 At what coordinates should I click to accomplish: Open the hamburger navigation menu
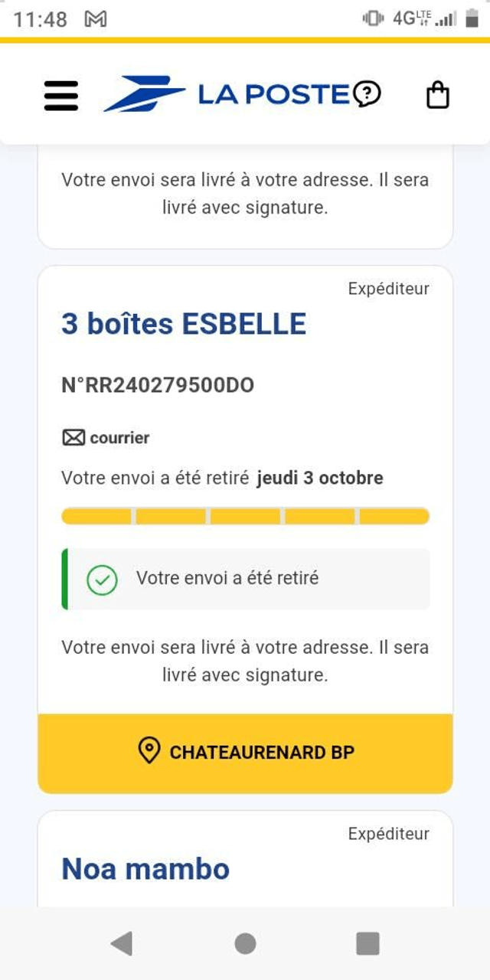61,96
